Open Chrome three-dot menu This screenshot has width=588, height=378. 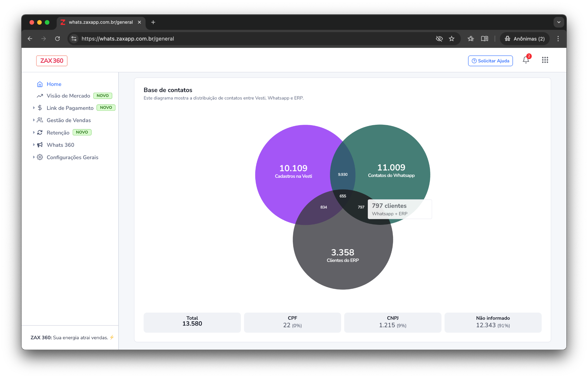tap(558, 39)
